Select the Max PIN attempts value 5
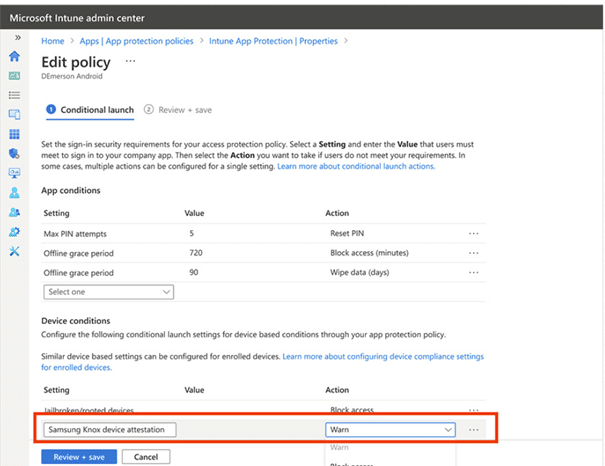 point(191,233)
